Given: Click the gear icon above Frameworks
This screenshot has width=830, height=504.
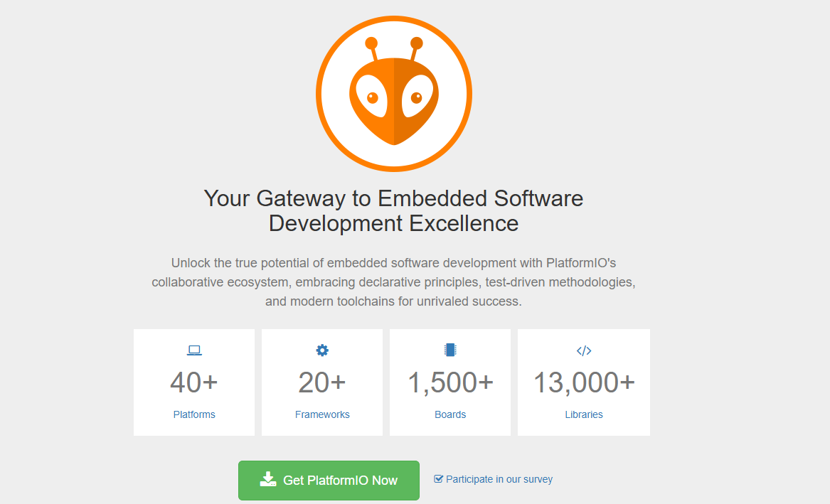Looking at the screenshot, I should (x=322, y=350).
